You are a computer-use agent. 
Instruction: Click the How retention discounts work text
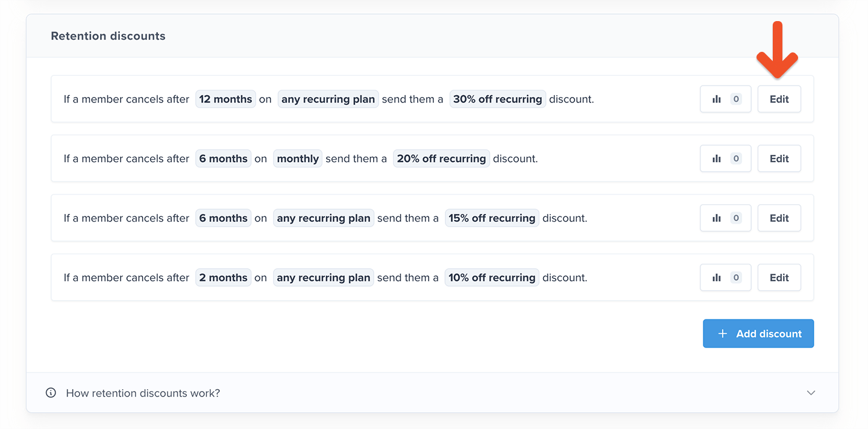click(143, 393)
